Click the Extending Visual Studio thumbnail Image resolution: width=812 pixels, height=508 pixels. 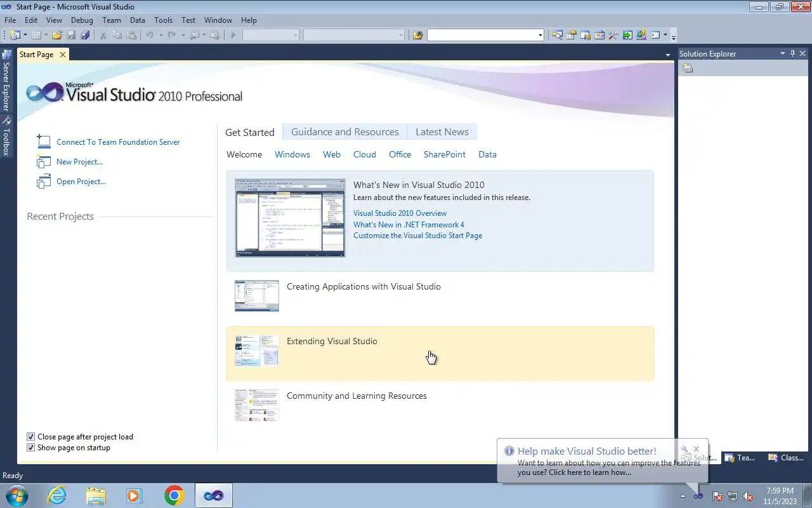point(257,350)
